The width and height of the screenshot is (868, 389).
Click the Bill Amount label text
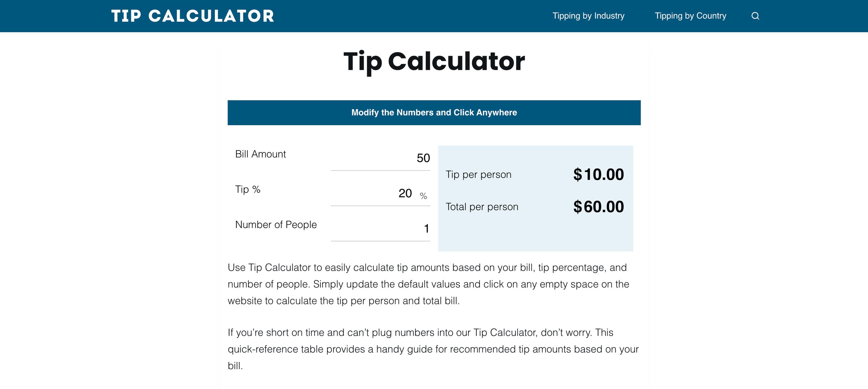click(260, 154)
